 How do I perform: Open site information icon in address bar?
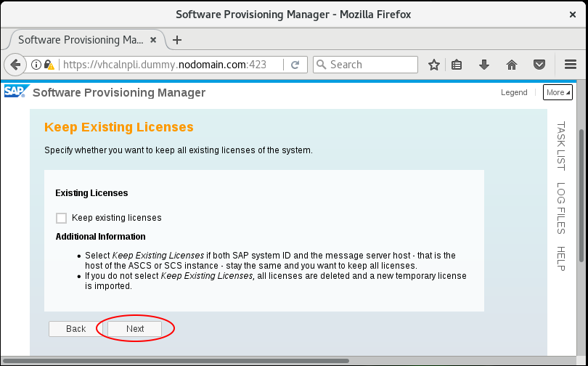pos(36,65)
